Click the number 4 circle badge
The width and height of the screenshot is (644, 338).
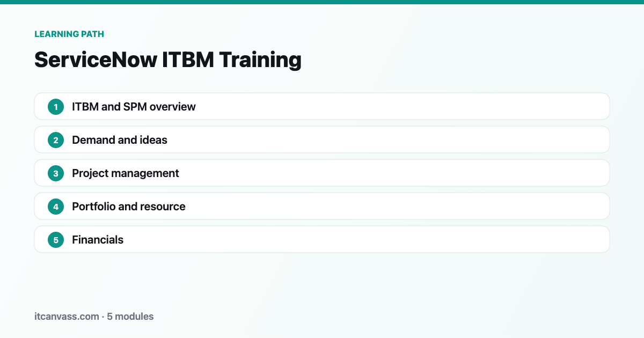click(56, 207)
